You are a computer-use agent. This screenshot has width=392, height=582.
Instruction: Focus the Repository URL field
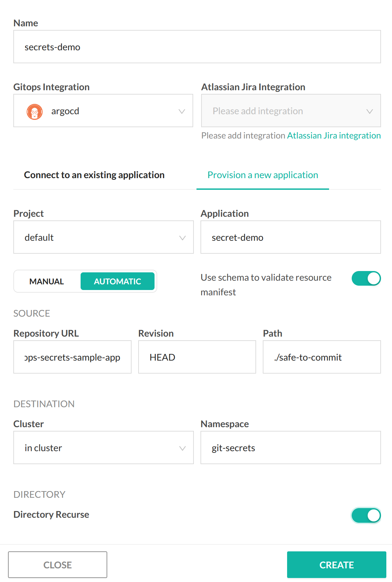pos(72,357)
